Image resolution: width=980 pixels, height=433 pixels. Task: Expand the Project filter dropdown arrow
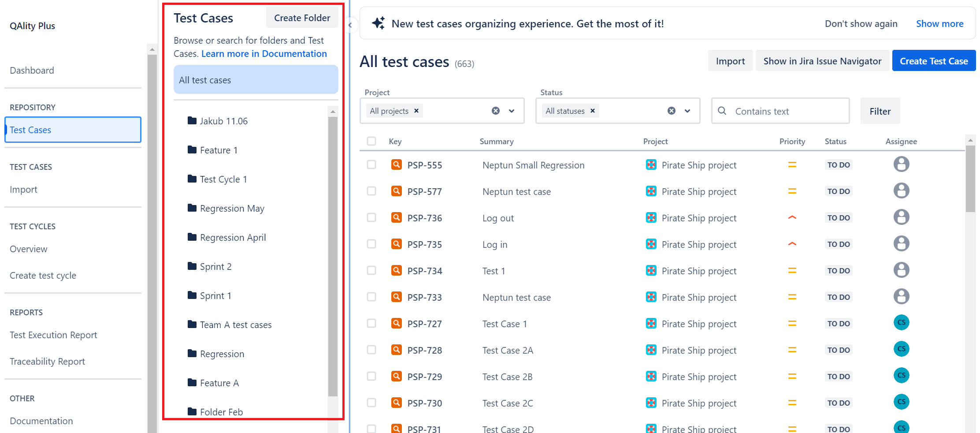tap(512, 111)
